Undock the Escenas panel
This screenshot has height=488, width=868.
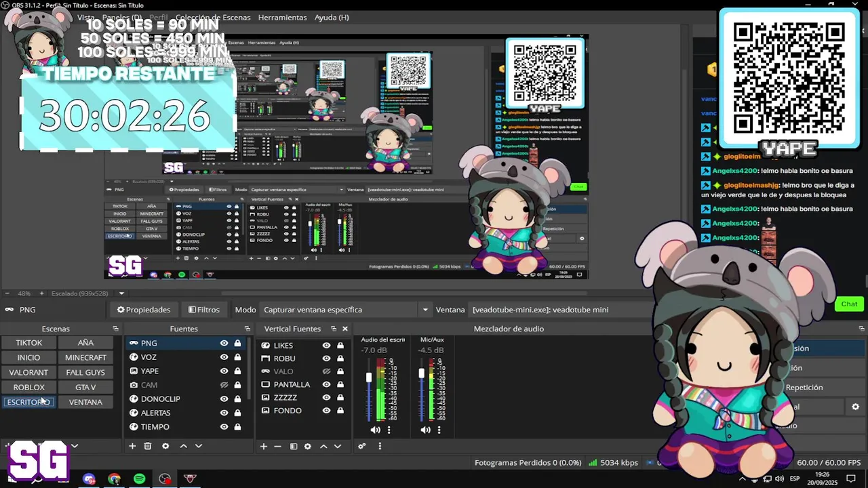[x=115, y=329]
